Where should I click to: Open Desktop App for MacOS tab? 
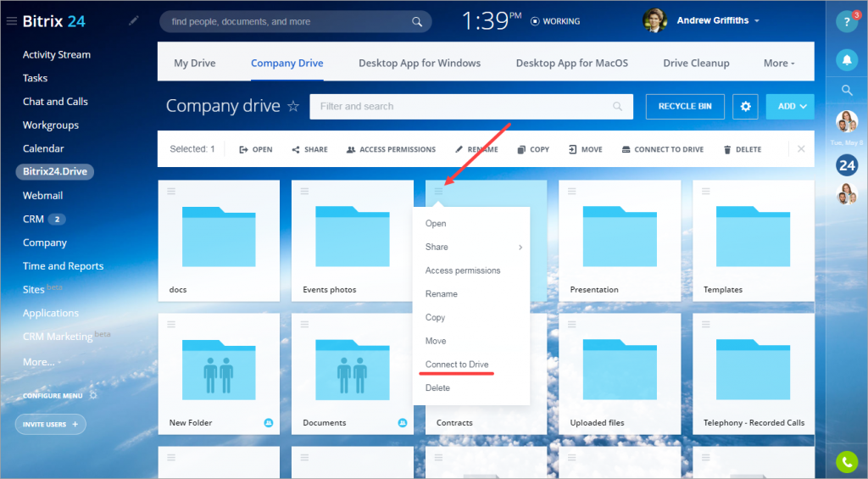tap(572, 63)
